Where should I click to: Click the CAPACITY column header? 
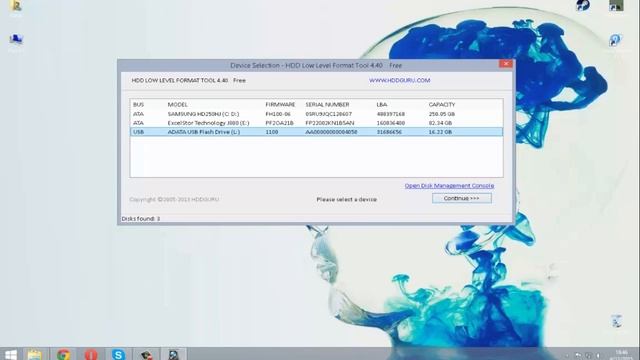pos(442,104)
